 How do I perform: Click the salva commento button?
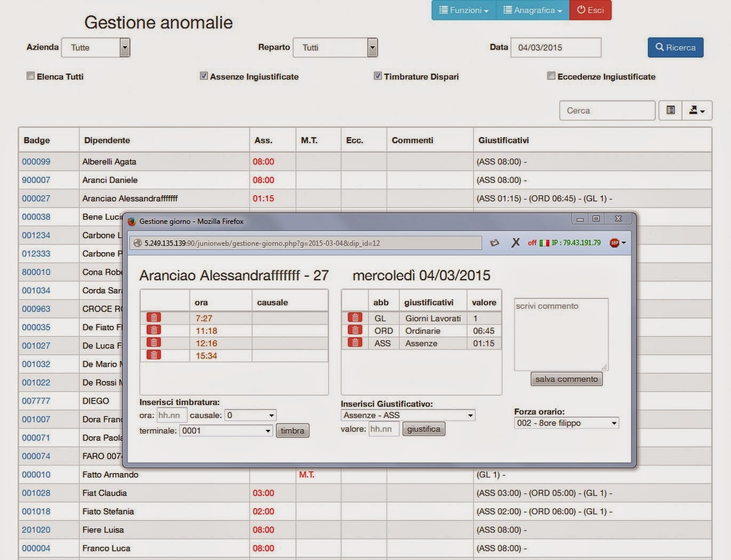click(x=566, y=379)
